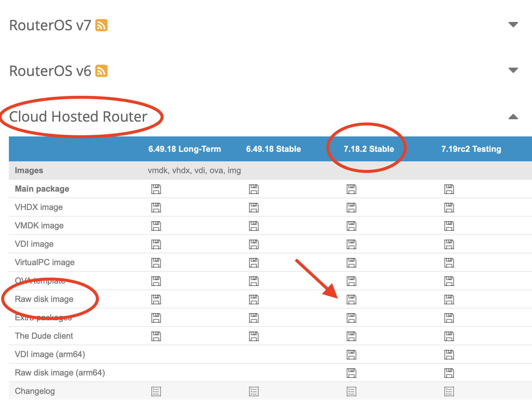The height and width of the screenshot is (417, 532).
Task: Download OVA template for 6.49.18 Stable
Action: (254, 281)
